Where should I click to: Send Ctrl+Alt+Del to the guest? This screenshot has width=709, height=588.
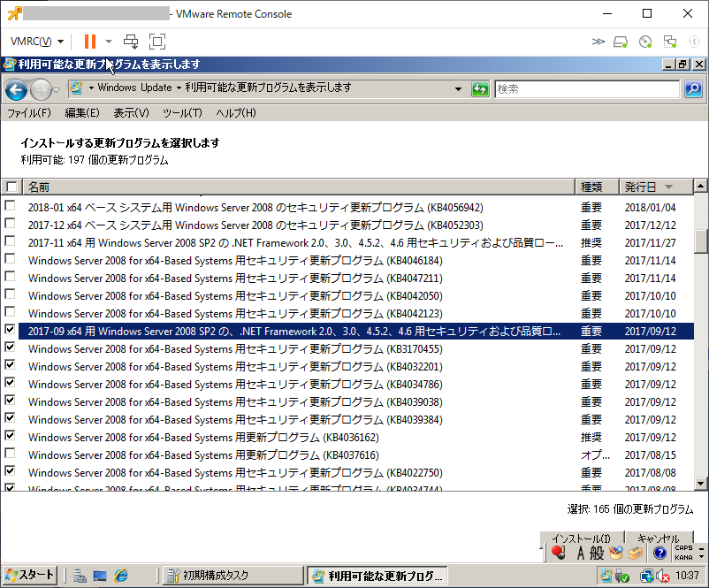[131, 42]
